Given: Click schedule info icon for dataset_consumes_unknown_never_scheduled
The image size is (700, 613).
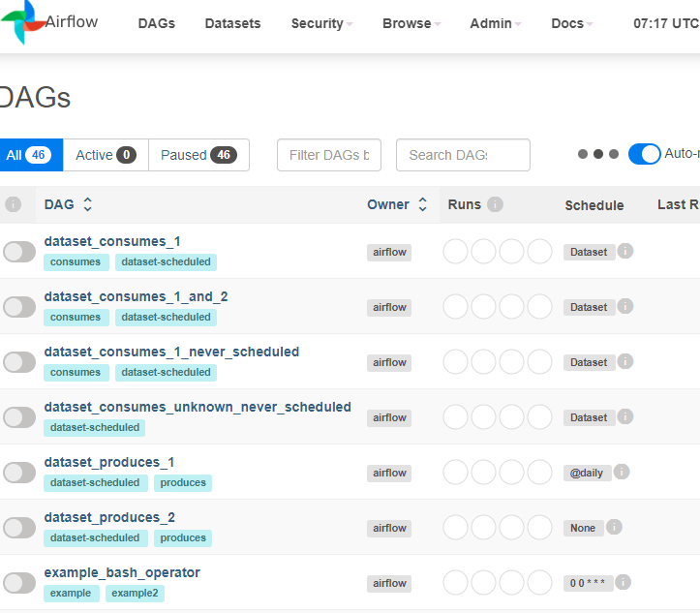Looking at the screenshot, I should point(625,417).
